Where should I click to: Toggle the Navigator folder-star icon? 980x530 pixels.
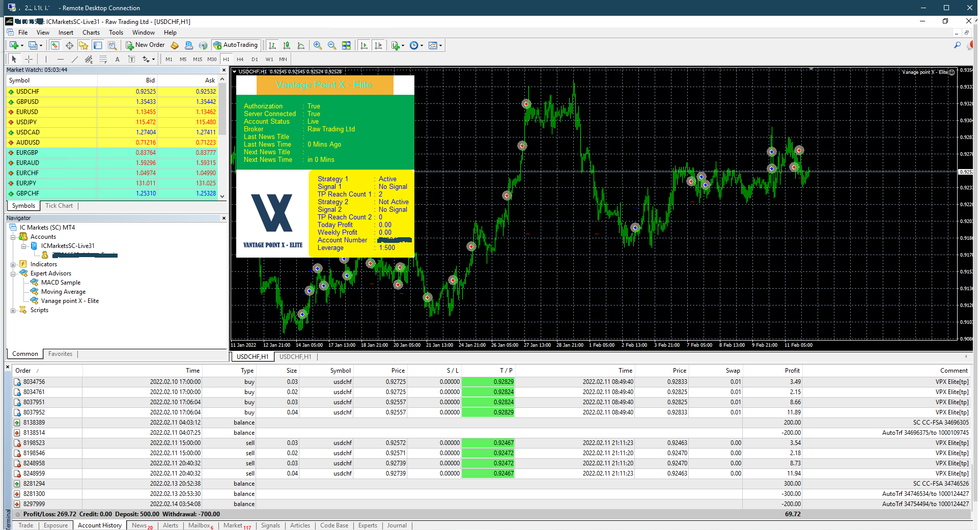coord(83,45)
